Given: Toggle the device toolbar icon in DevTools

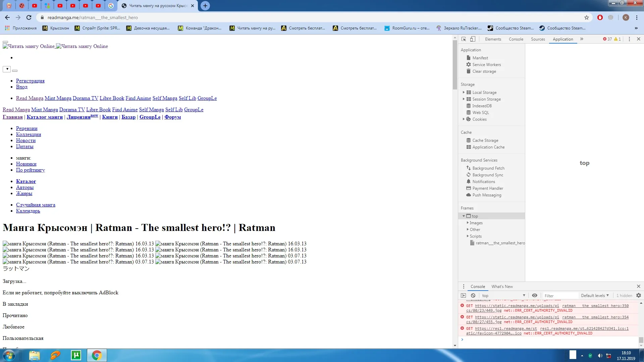Looking at the screenshot, I should (x=473, y=39).
